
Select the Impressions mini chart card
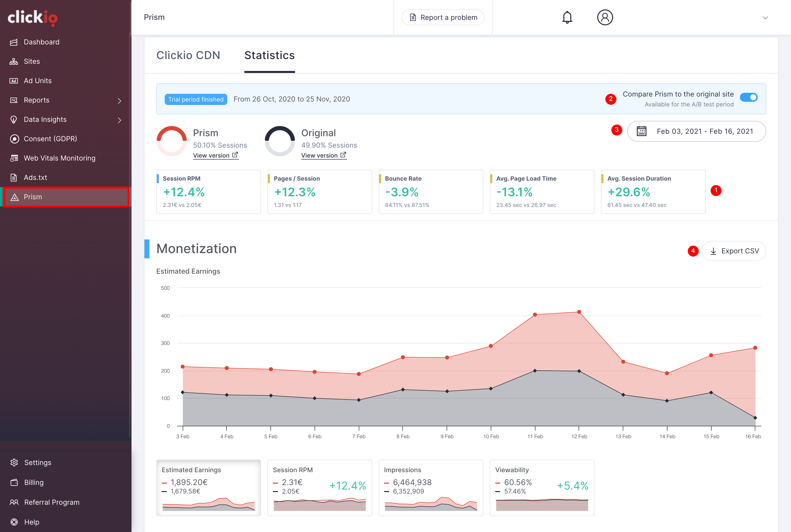(431, 488)
